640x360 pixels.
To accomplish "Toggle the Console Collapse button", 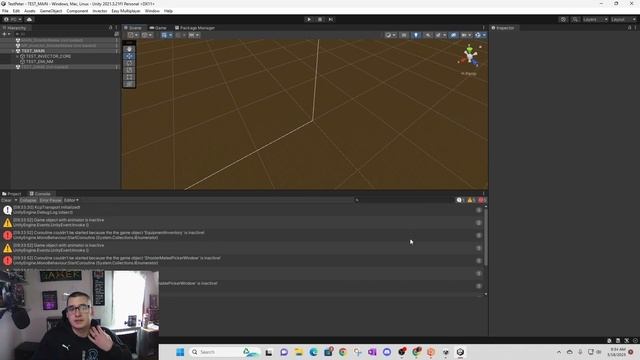I will 28,200.
